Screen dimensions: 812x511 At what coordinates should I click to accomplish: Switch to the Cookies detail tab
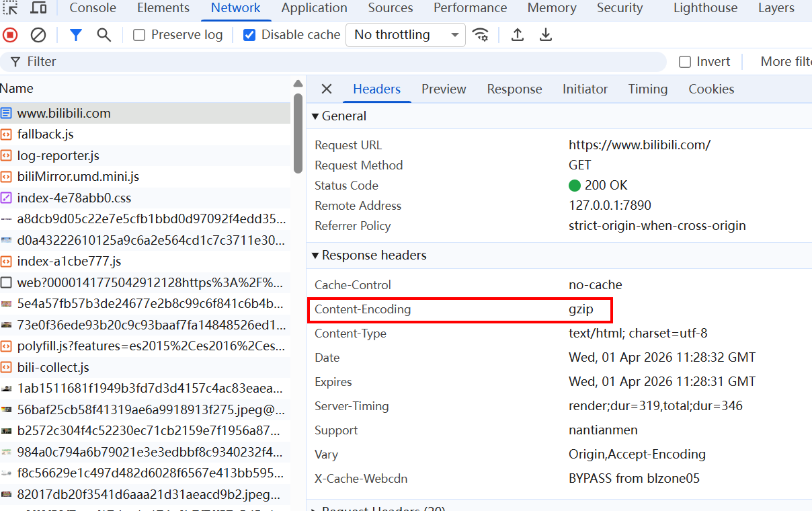tap(711, 89)
